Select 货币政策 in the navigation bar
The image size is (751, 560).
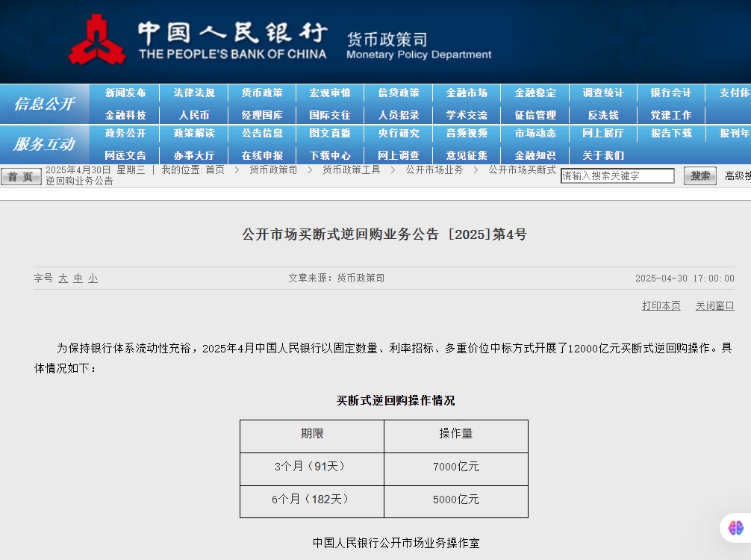[x=262, y=93]
